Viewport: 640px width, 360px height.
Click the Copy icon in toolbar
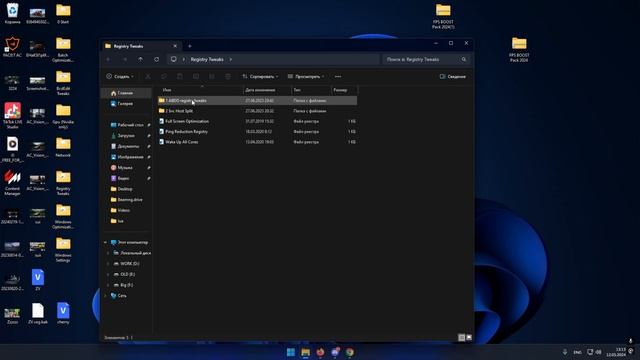click(x=164, y=76)
